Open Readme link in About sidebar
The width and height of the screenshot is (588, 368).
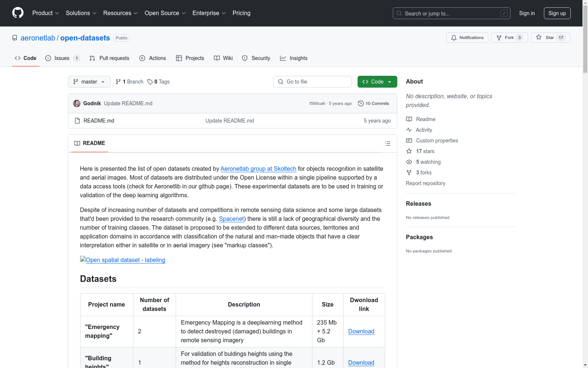coord(421,119)
